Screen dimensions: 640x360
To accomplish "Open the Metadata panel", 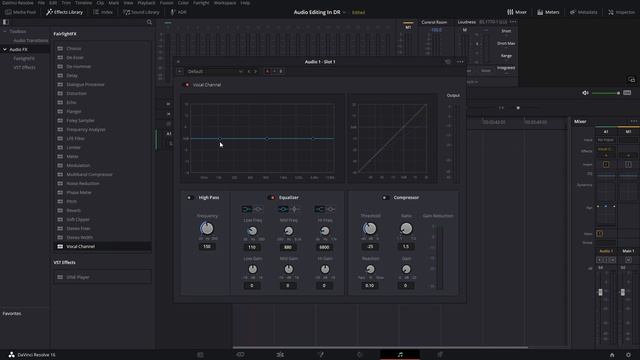I will click(x=583, y=12).
